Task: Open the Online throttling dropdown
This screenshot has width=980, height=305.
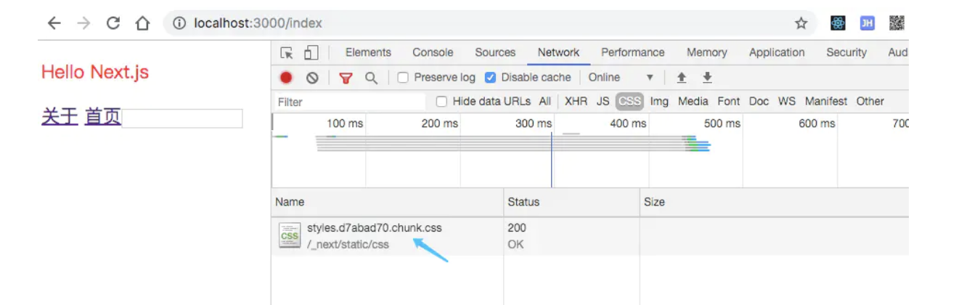Action: (x=621, y=78)
